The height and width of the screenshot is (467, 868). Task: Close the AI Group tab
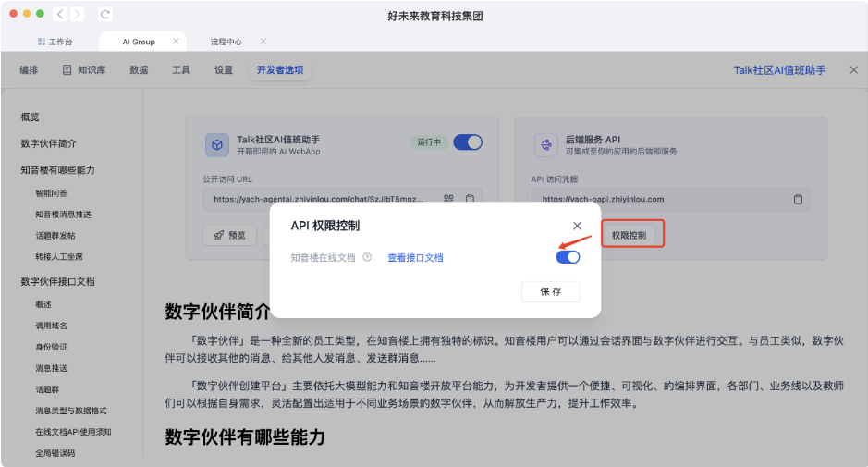point(175,42)
